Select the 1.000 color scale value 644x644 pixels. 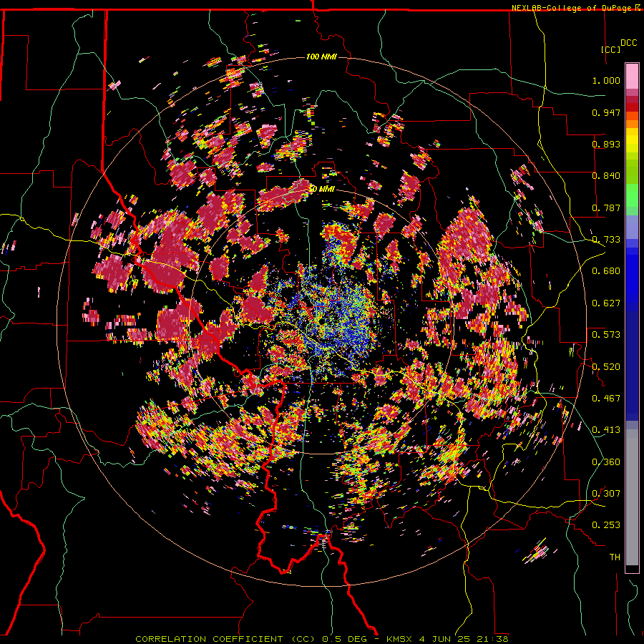pyautogui.click(x=606, y=80)
